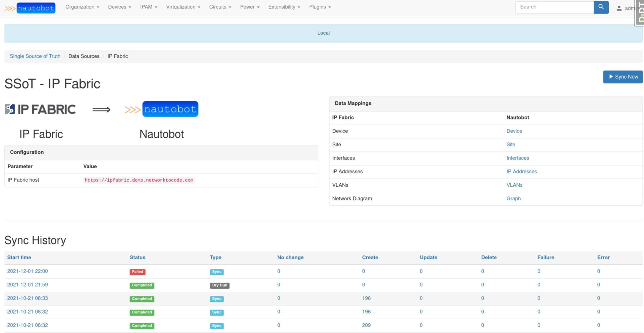The image size is (644, 333).
Task: Open the Graph network diagram link
Action: click(x=514, y=199)
